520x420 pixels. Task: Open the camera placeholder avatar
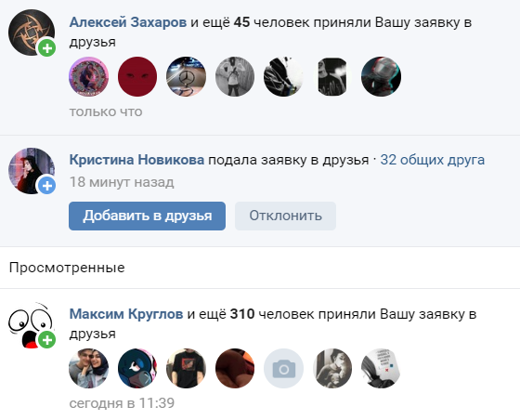pos(283,368)
